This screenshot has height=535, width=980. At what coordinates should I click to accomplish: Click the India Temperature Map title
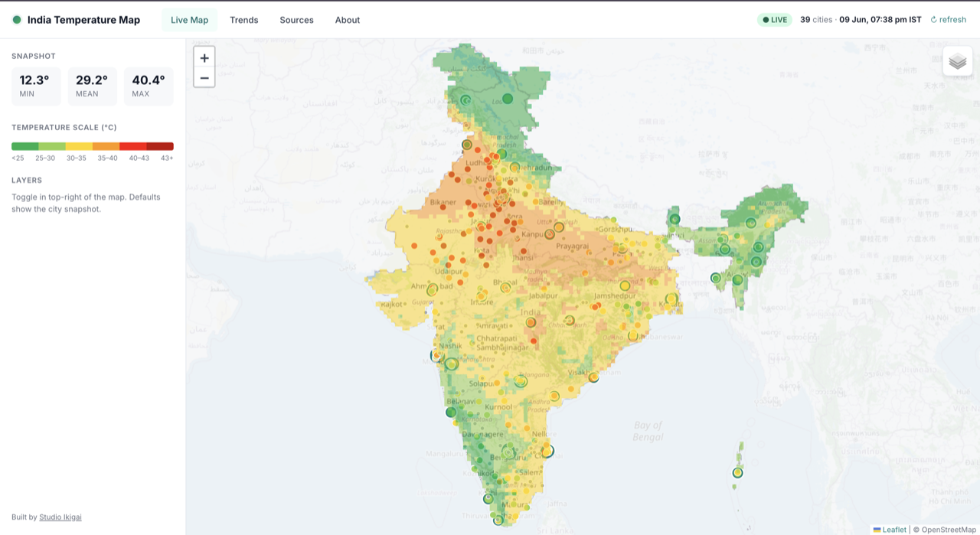click(83, 20)
